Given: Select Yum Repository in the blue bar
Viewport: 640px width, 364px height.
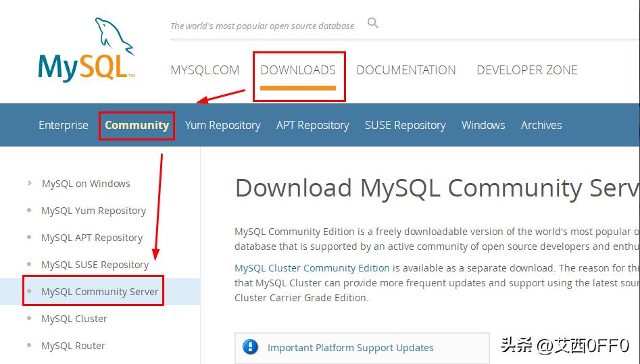Looking at the screenshot, I should (x=222, y=126).
